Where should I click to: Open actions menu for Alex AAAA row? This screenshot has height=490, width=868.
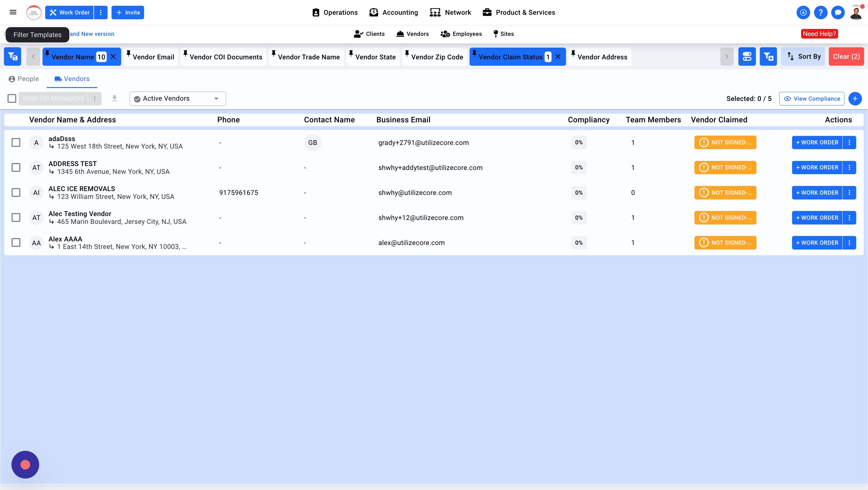pyautogui.click(x=849, y=243)
